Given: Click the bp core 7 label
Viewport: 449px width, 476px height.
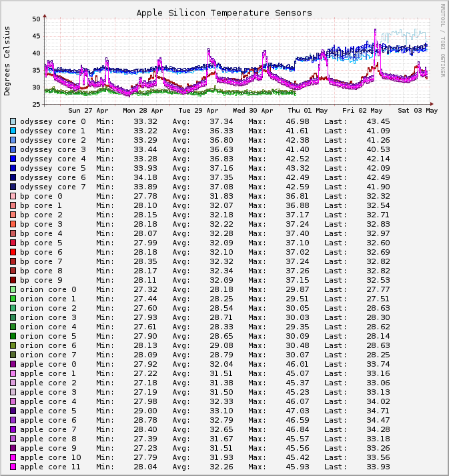Looking at the screenshot, I should 41,262.
